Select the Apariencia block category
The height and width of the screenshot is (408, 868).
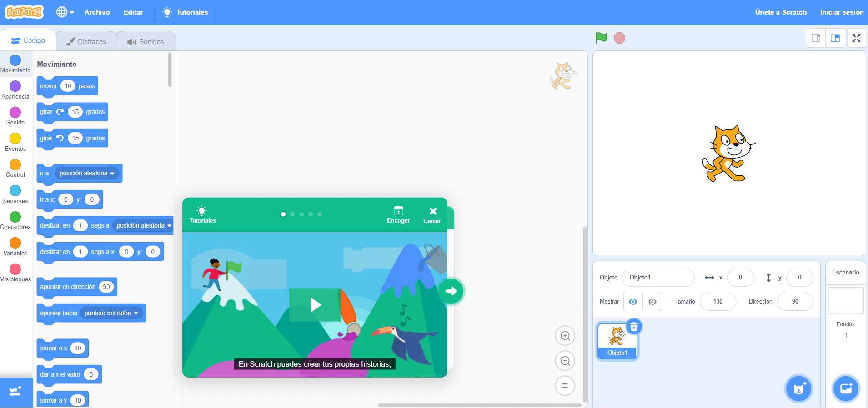point(15,90)
